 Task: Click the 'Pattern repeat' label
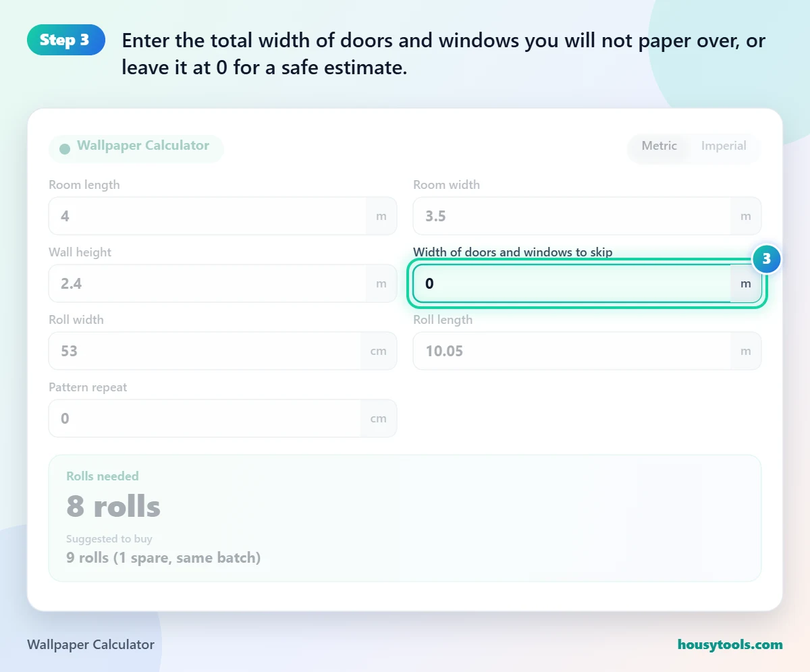(x=88, y=387)
